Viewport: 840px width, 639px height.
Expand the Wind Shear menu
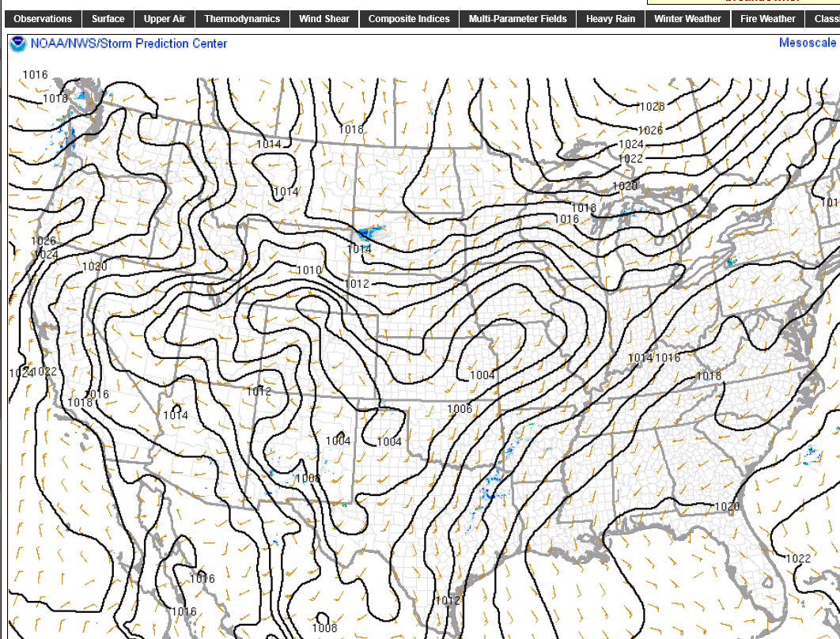tap(324, 19)
